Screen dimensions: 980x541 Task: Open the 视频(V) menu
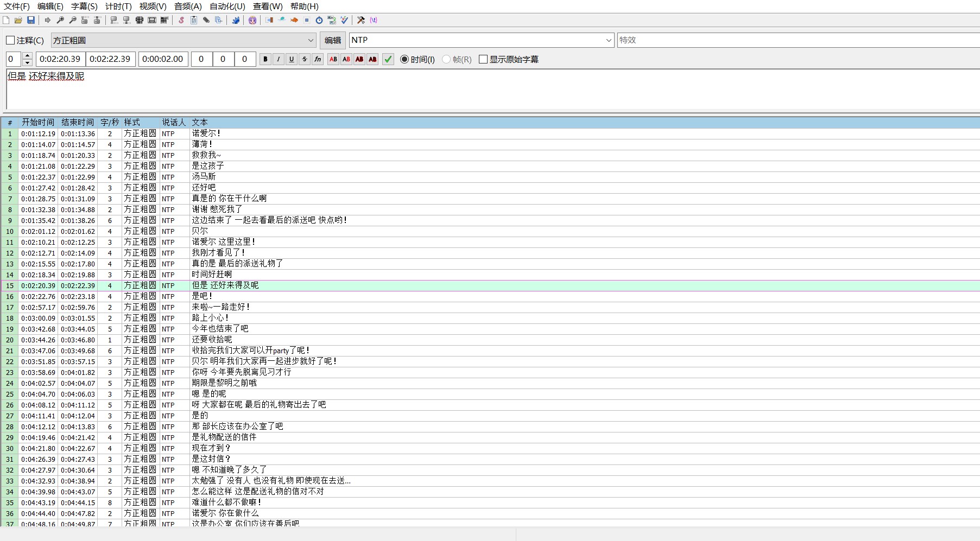click(153, 7)
